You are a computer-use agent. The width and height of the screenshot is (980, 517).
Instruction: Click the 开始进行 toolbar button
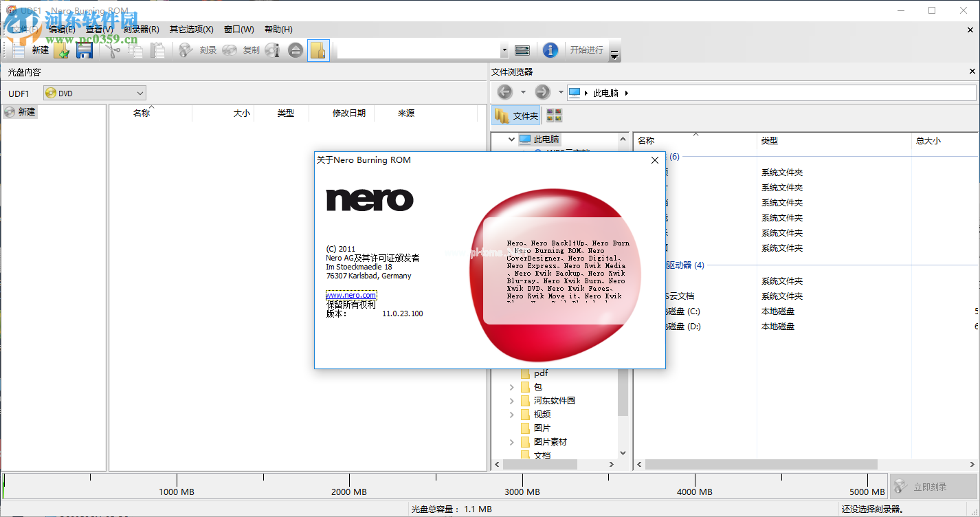[x=586, y=50]
